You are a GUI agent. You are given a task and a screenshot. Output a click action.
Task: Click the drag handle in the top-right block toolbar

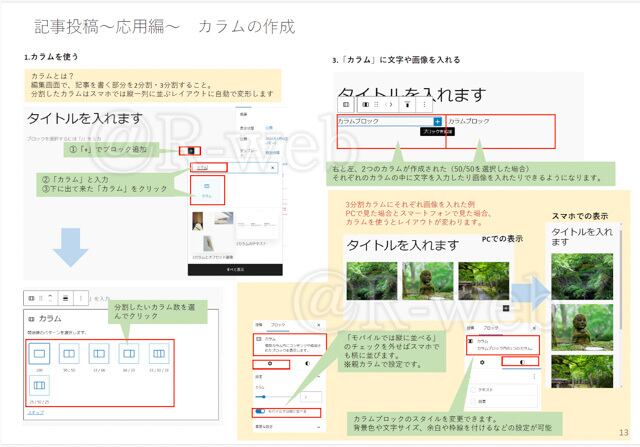[x=376, y=105]
